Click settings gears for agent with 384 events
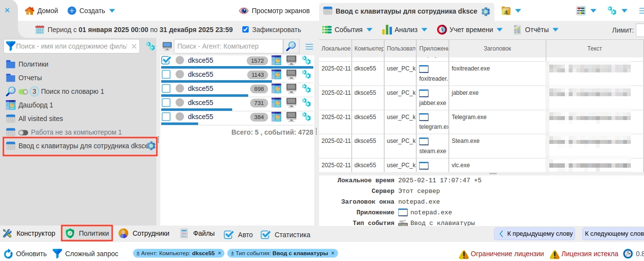Image resolution: width=644 pixels, height=261 pixels. [x=306, y=117]
